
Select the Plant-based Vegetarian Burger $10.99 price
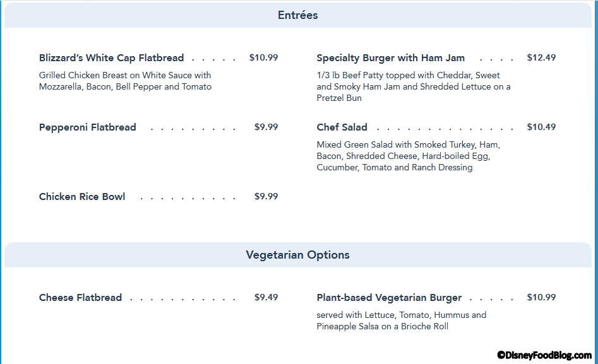541,297
